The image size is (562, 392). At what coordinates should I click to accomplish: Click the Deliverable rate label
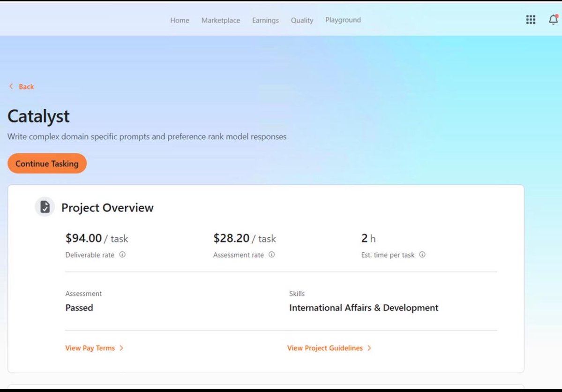(90, 255)
